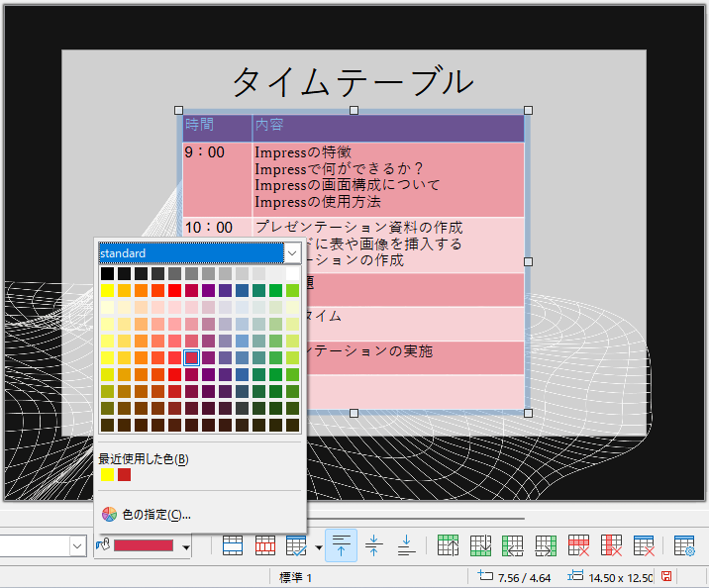Insert a column before
The image size is (709, 588).
tap(513, 545)
